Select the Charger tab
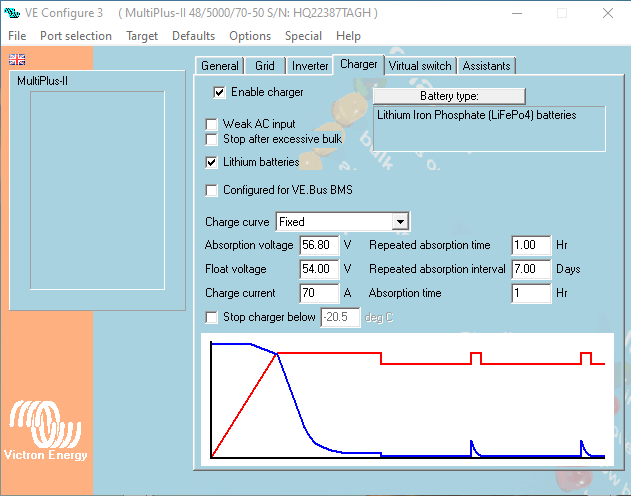 pos(359,64)
